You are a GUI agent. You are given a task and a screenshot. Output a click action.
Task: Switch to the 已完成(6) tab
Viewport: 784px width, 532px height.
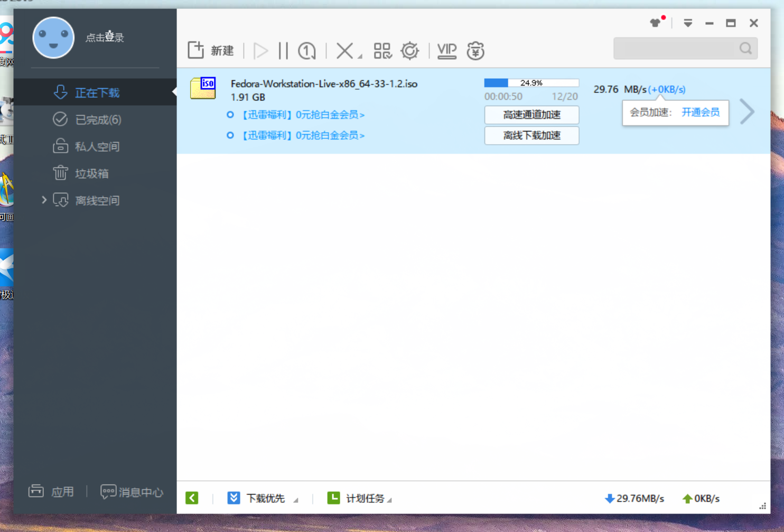point(98,120)
